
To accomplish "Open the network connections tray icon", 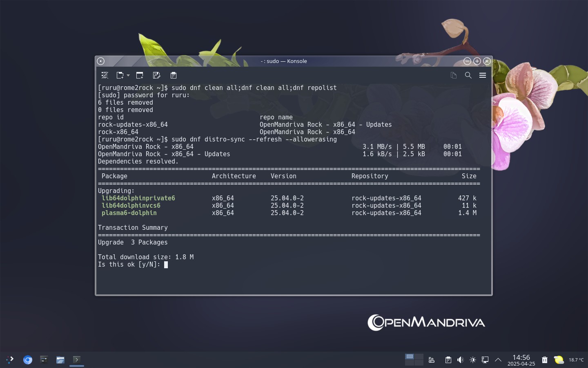I will click(485, 360).
